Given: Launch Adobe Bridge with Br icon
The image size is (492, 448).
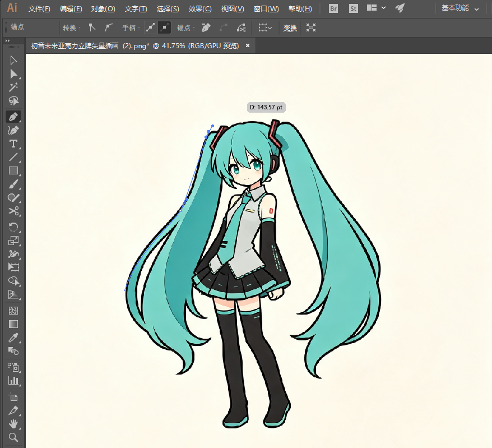Looking at the screenshot, I should click(333, 8).
